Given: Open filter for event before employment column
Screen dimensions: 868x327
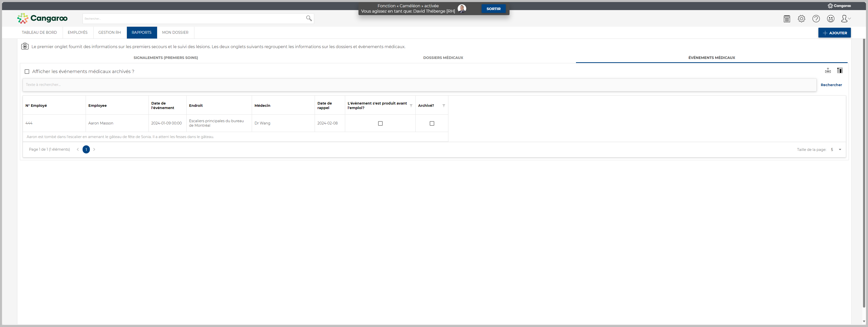Looking at the screenshot, I should click(x=411, y=106).
